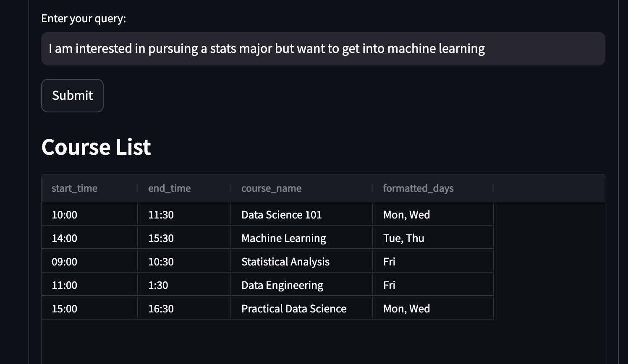Click the 09:00 start time cell
Image resolution: width=628 pixels, height=364 pixels.
pyautogui.click(x=89, y=261)
